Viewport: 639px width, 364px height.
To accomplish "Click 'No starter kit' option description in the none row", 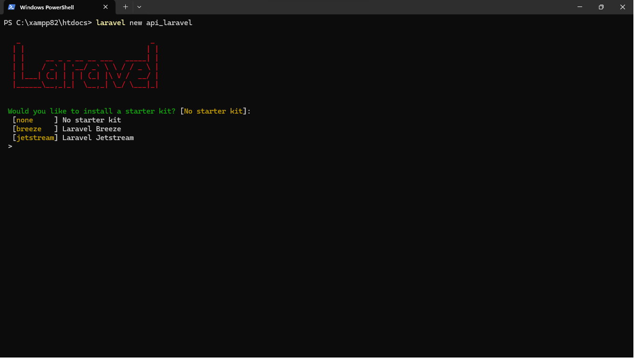I will pyautogui.click(x=92, y=120).
